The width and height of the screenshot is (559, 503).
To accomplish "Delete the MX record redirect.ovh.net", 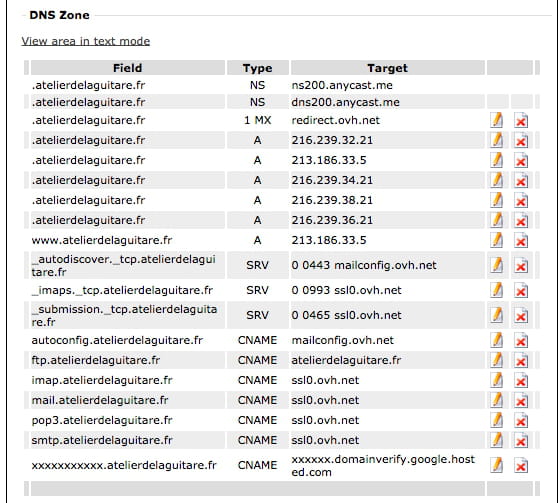I will point(521,120).
